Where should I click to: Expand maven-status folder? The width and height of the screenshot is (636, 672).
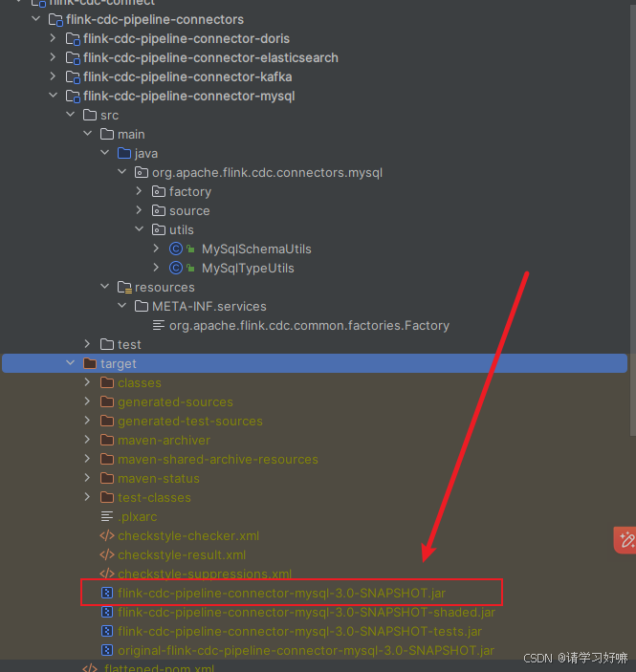point(87,478)
